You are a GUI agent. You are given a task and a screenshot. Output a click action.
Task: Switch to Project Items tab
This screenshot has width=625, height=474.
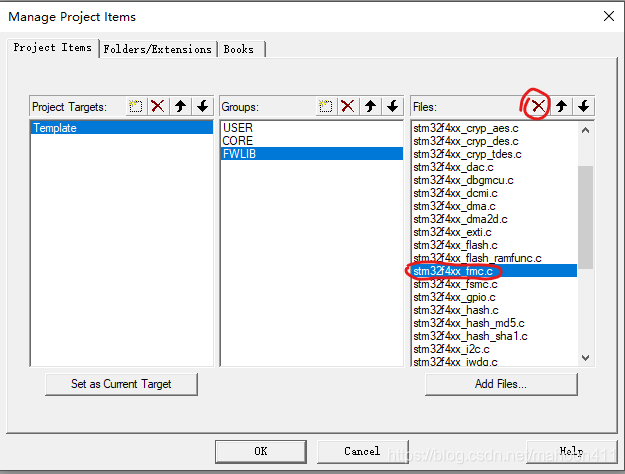point(53,48)
